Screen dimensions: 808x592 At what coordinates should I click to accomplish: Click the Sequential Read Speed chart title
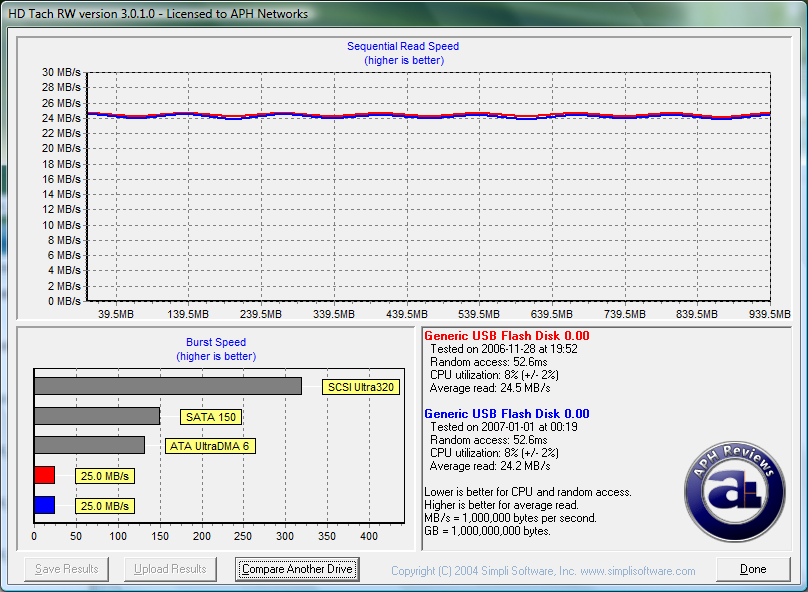tap(403, 46)
